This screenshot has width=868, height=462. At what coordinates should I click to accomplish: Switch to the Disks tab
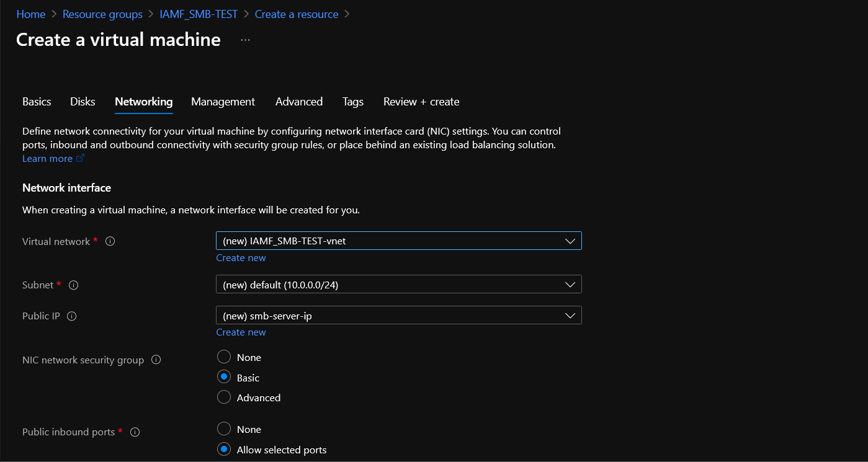[83, 102]
